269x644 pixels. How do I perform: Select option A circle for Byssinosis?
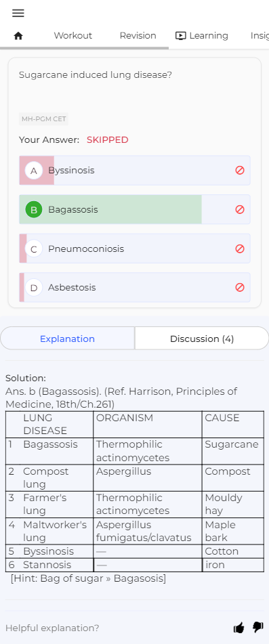coord(34,171)
